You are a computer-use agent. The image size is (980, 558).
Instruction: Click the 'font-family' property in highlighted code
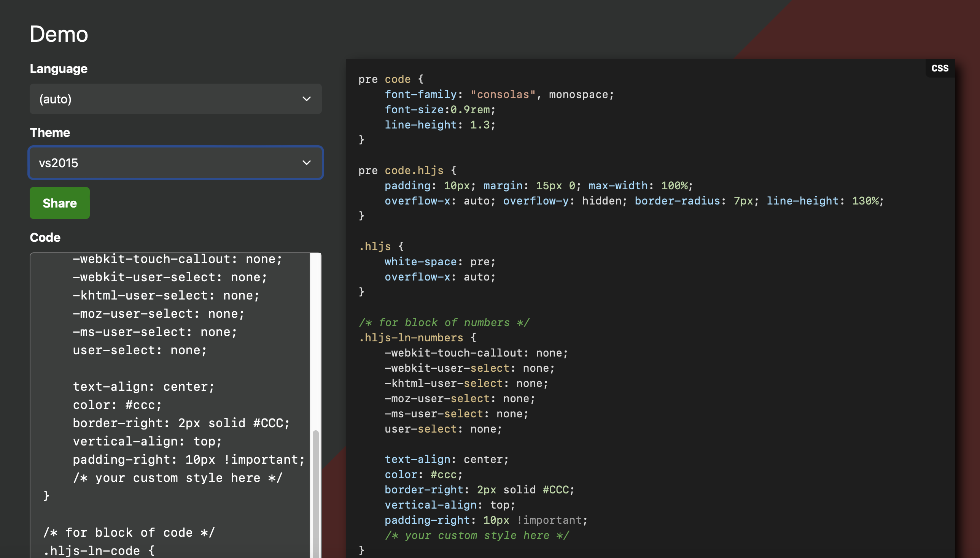420,94
